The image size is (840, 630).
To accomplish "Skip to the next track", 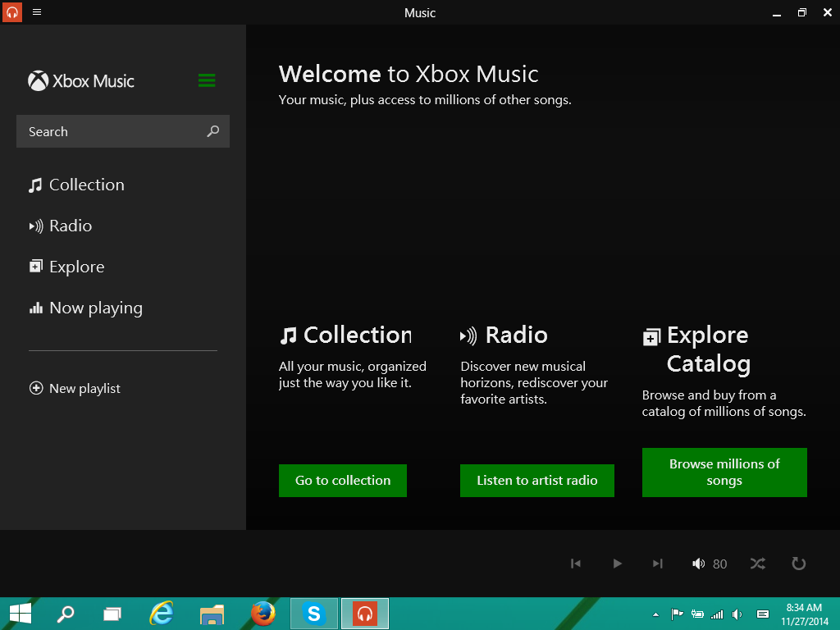I will (658, 564).
